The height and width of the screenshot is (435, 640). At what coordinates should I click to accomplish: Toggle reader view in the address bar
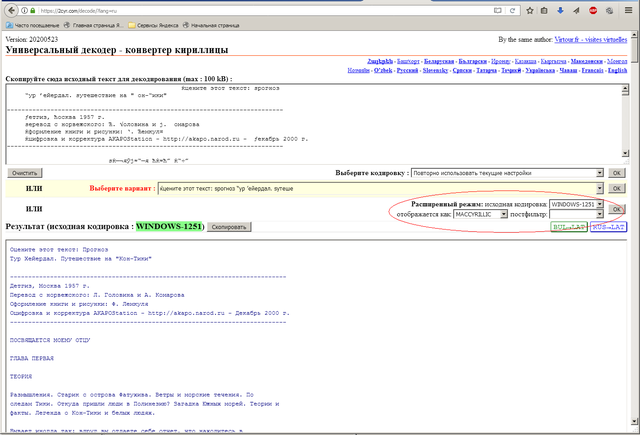498,11
